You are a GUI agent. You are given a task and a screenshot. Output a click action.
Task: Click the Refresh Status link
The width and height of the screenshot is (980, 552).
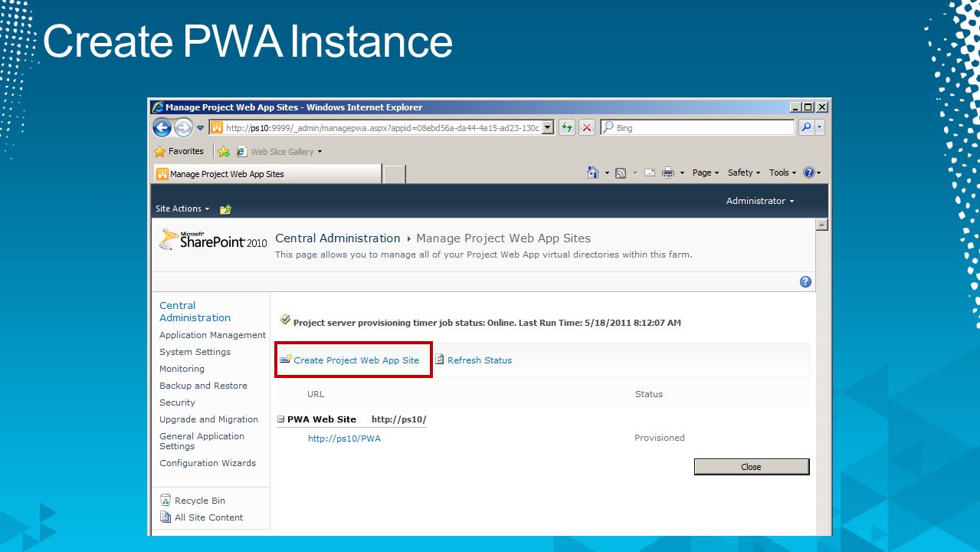point(480,360)
